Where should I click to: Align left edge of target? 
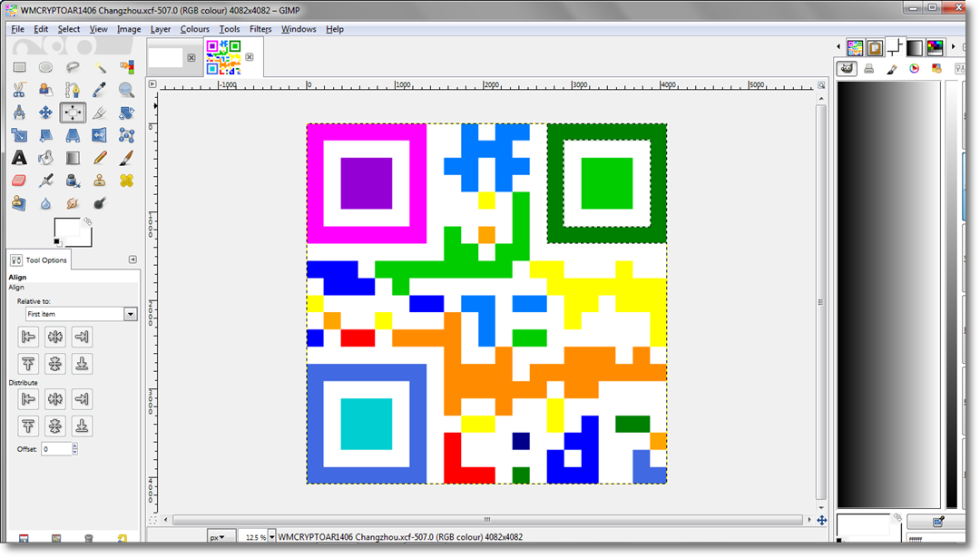[x=28, y=337]
